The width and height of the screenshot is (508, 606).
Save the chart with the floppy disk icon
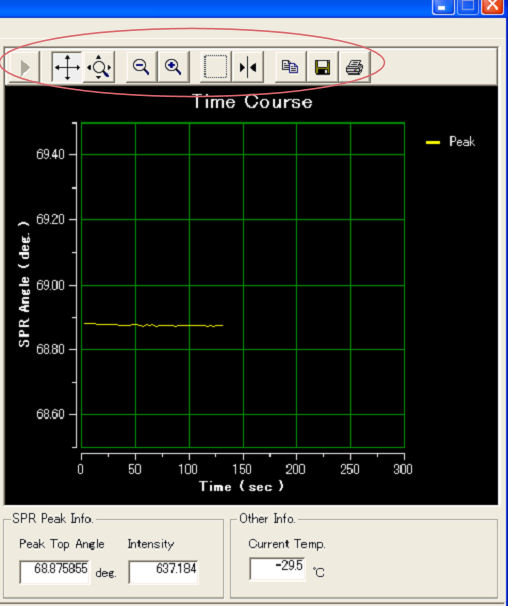(322, 67)
